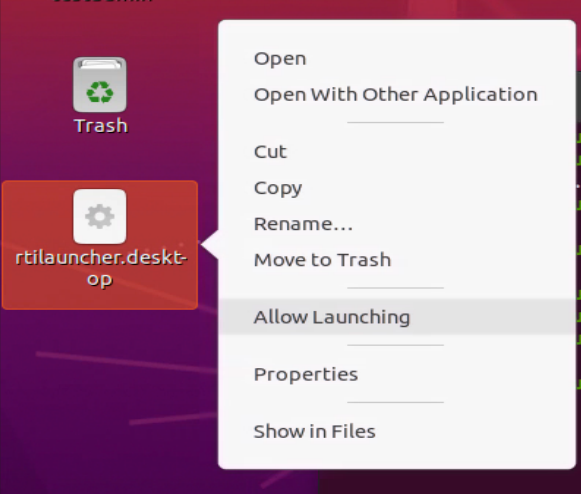
Task: Click the terminal edge right of the menu
Action: pos(578,259)
